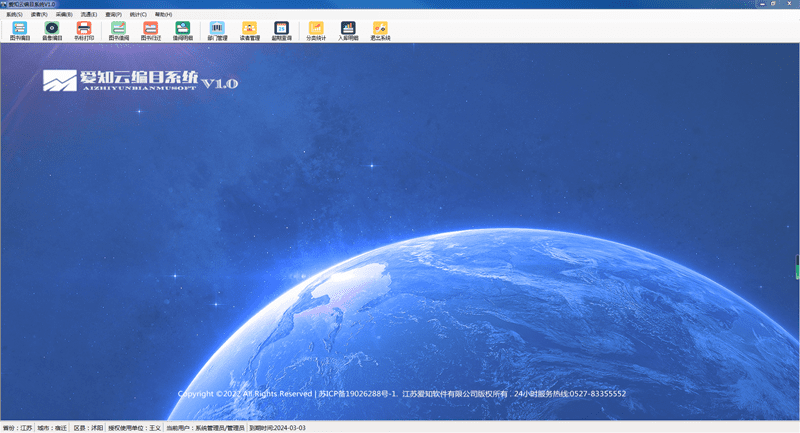Open 图书编目 book cataloging tool
Image resolution: width=800 pixels, height=433 pixels.
coord(20,30)
